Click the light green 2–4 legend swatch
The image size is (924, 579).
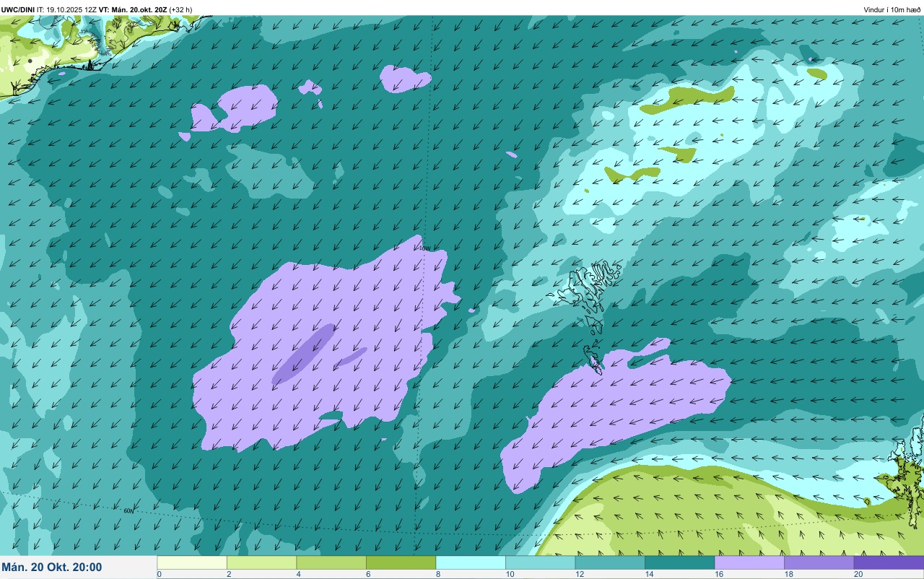(261, 562)
